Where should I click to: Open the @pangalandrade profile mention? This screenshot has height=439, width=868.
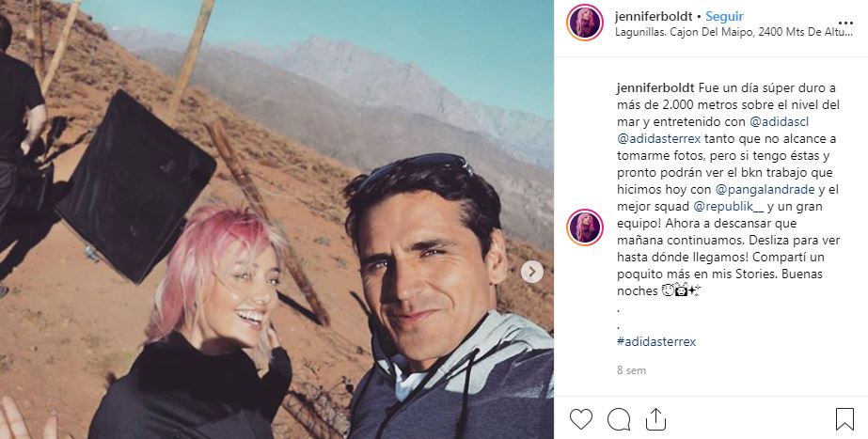tap(765, 190)
